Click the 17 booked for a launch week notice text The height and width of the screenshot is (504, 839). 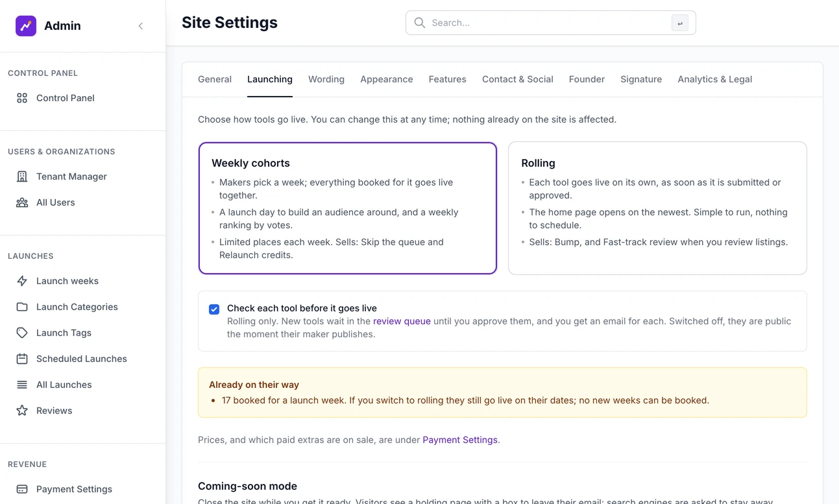pos(465,400)
